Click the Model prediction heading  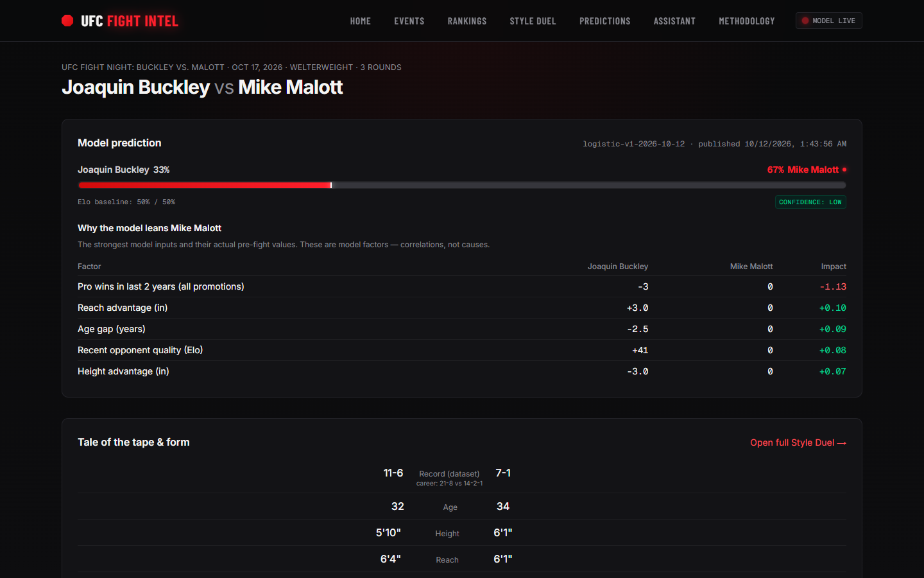[x=119, y=143]
